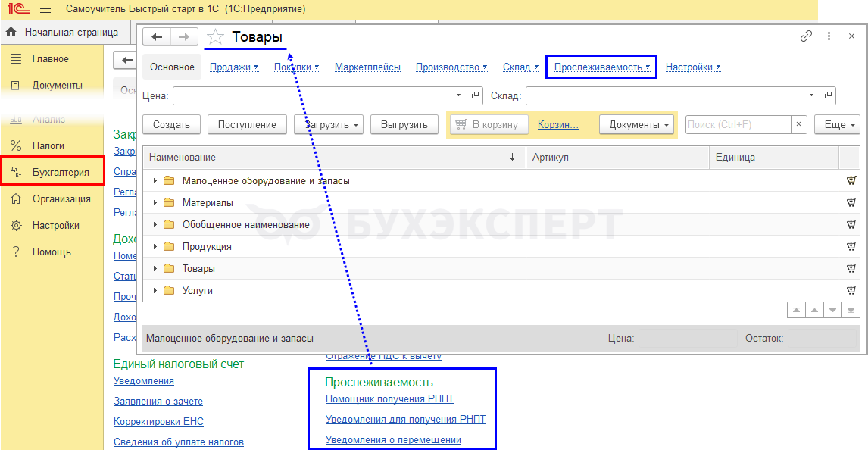Image resolution: width=868 pixels, height=450 pixels.
Task: Expand the Продукция folder
Action: [155, 246]
